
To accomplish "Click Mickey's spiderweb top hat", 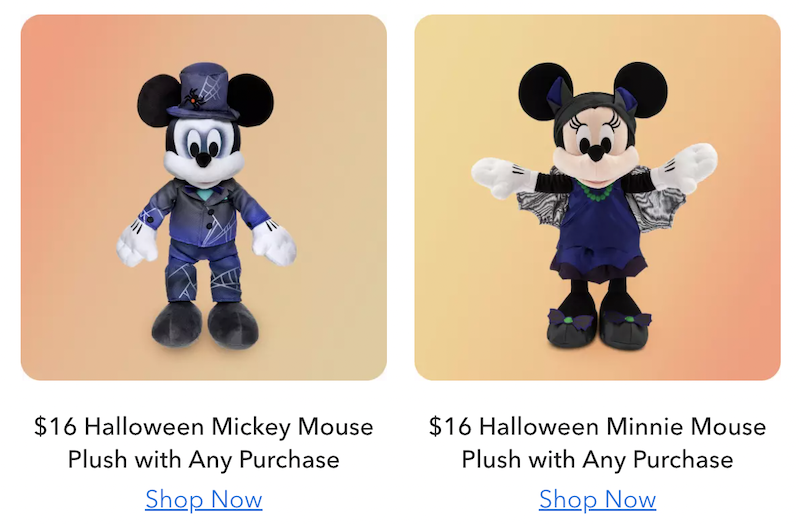I will [203, 91].
